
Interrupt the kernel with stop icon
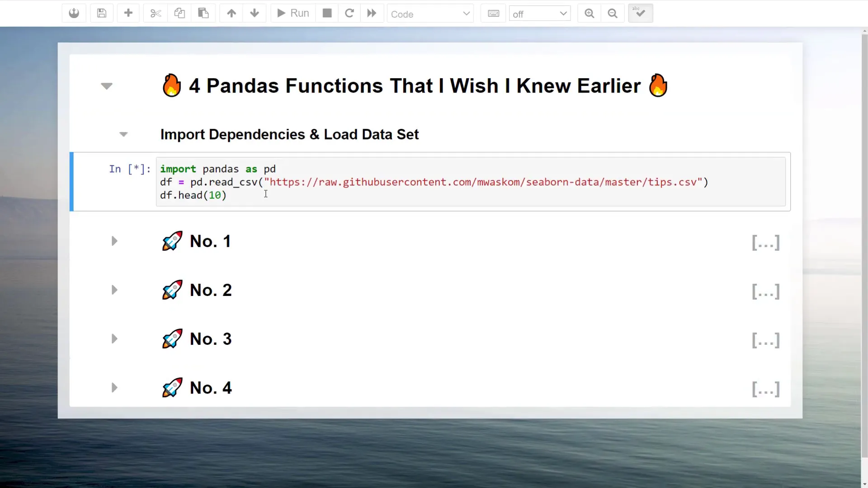click(327, 13)
